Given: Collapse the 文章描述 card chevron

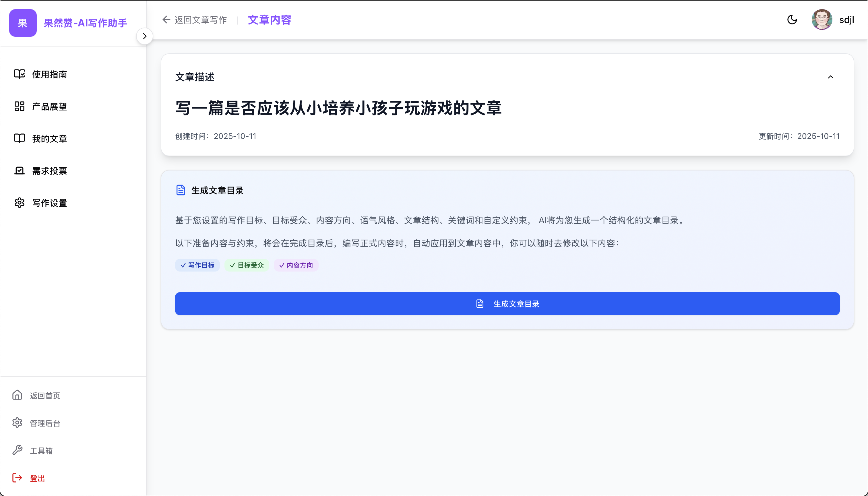Looking at the screenshot, I should (x=830, y=77).
